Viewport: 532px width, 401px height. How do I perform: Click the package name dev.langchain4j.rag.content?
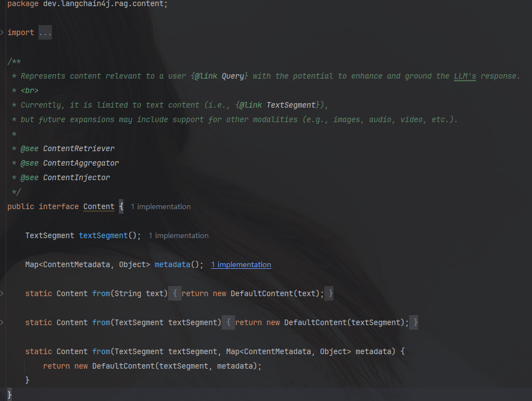(103, 4)
